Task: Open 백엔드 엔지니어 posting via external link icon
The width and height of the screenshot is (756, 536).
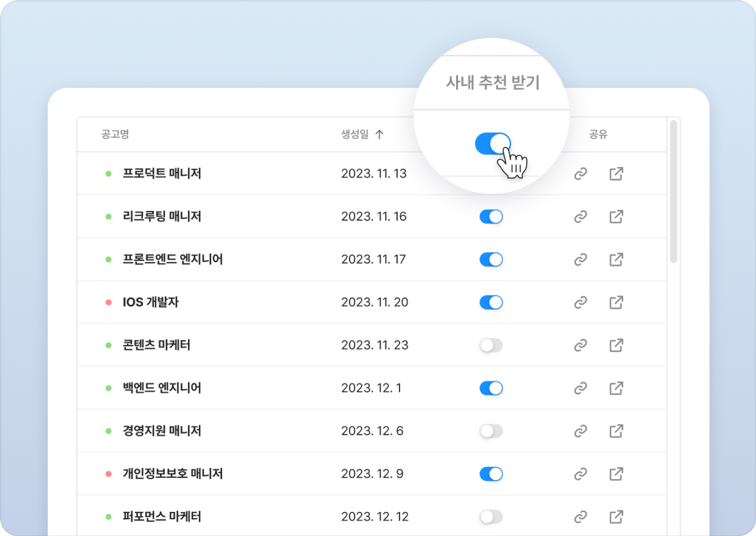Action: tap(616, 388)
